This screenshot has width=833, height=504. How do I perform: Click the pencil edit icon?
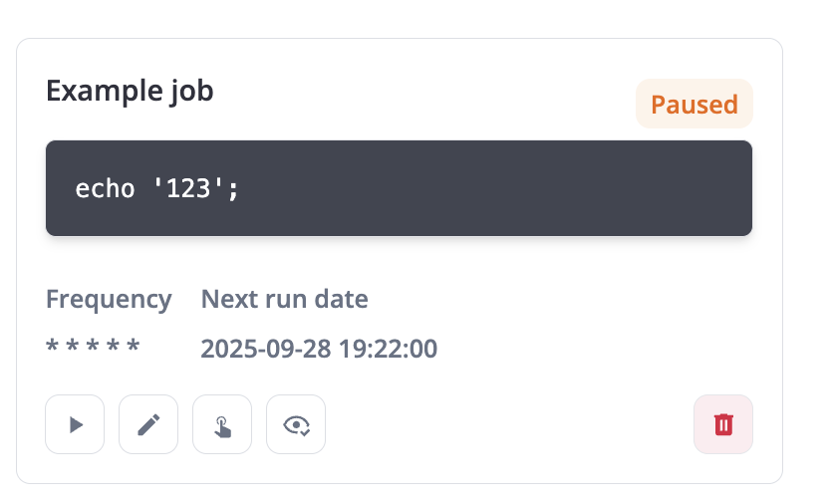pyautogui.click(x=148, y=425)
